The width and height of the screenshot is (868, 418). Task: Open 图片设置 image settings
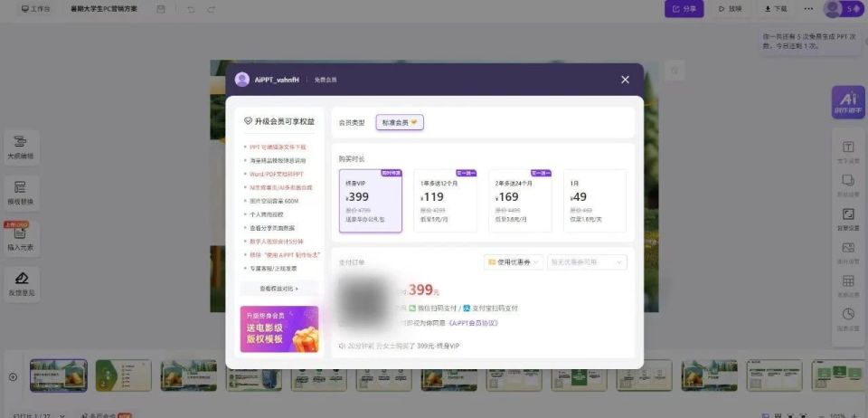click(848, 252)
